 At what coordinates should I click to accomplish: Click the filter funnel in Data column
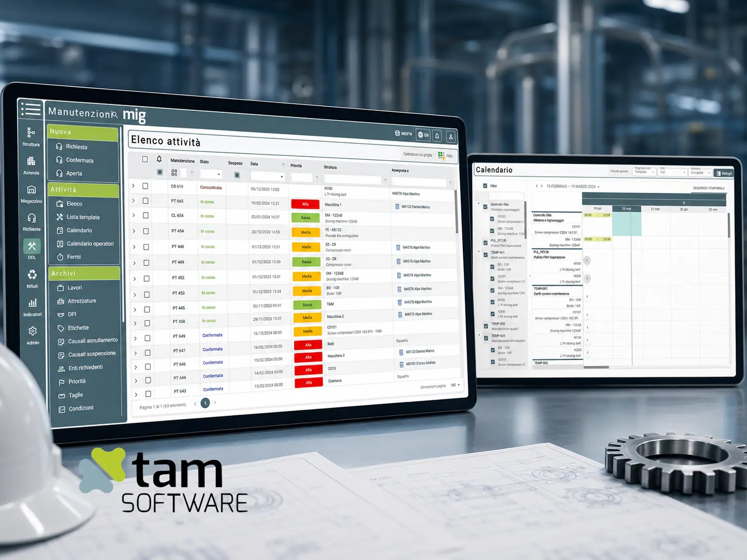pos(283,165)
